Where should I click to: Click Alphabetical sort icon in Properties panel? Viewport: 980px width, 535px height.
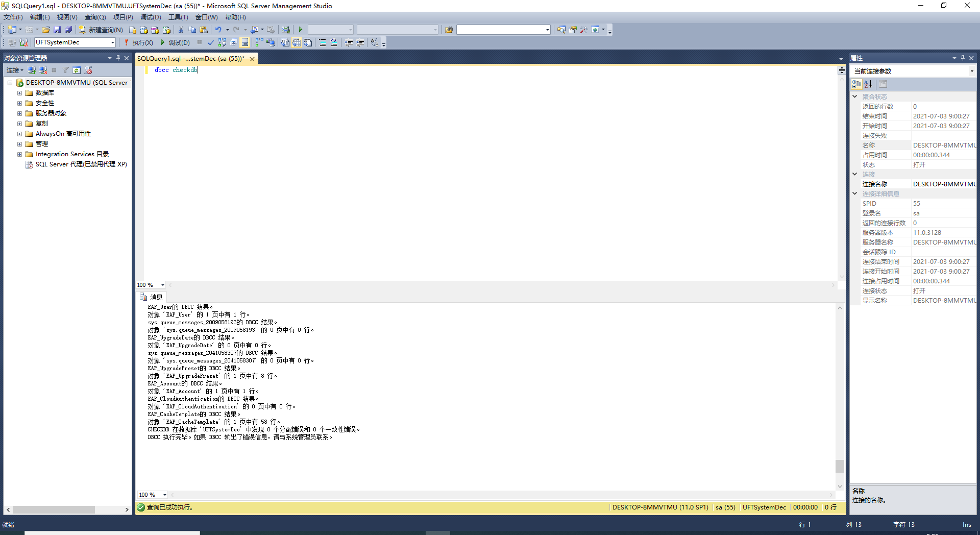click(x=868, y=84)
